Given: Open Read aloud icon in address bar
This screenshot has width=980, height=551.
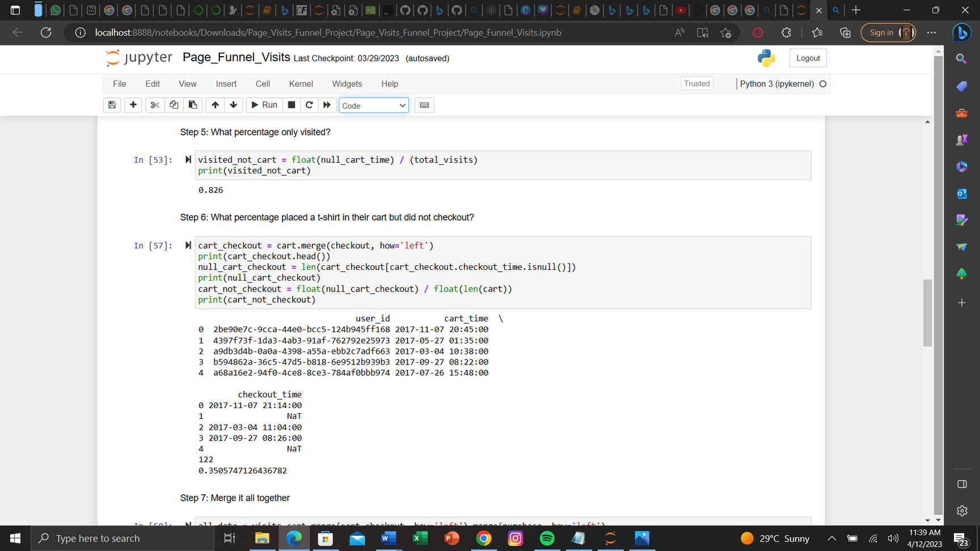Looking at the screenshot, I should point(679,33).
